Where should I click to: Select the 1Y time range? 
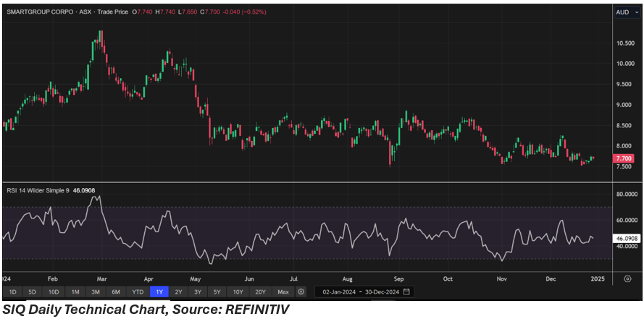159,292
